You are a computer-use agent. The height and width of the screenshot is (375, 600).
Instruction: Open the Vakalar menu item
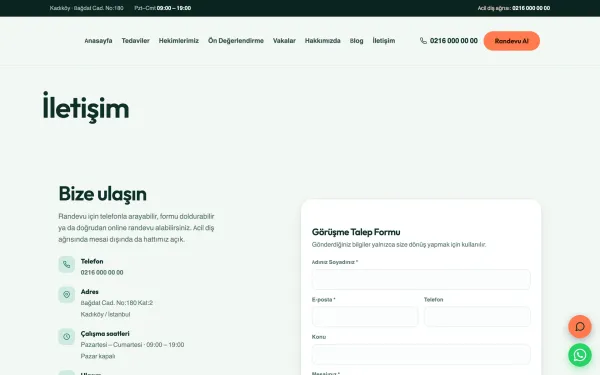point(284,41)
